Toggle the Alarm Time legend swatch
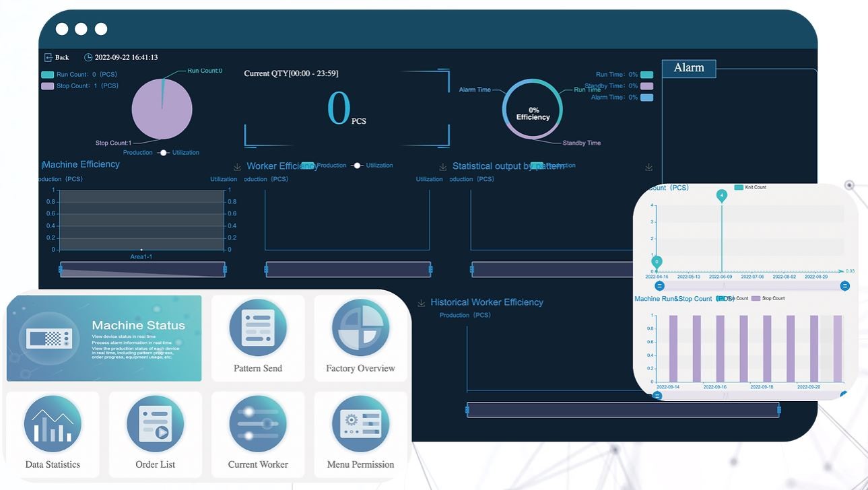 coord(646,98)
